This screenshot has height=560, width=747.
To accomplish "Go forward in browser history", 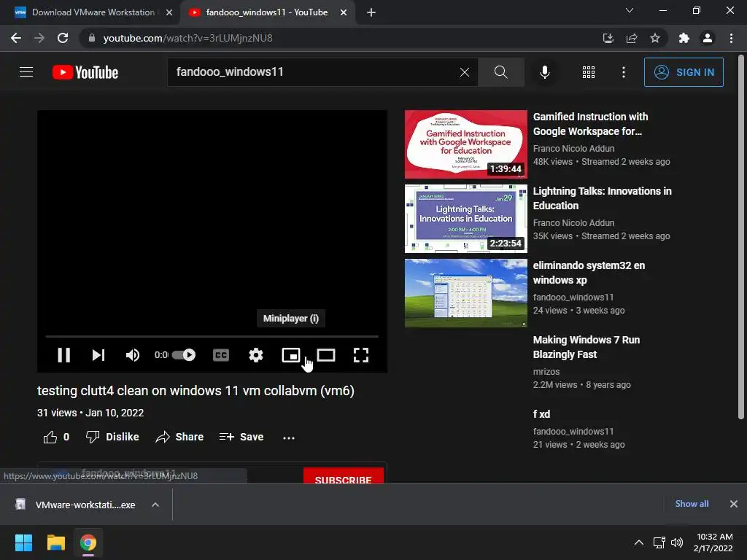I will [x=39, y=38].
